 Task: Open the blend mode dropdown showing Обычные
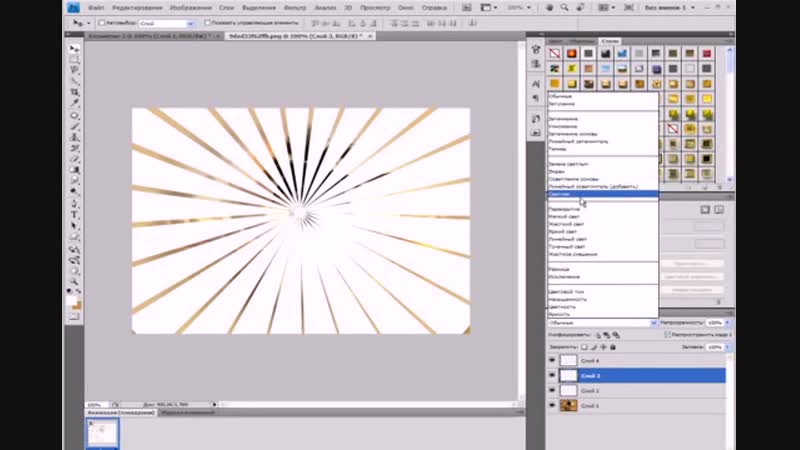(603, 323)
